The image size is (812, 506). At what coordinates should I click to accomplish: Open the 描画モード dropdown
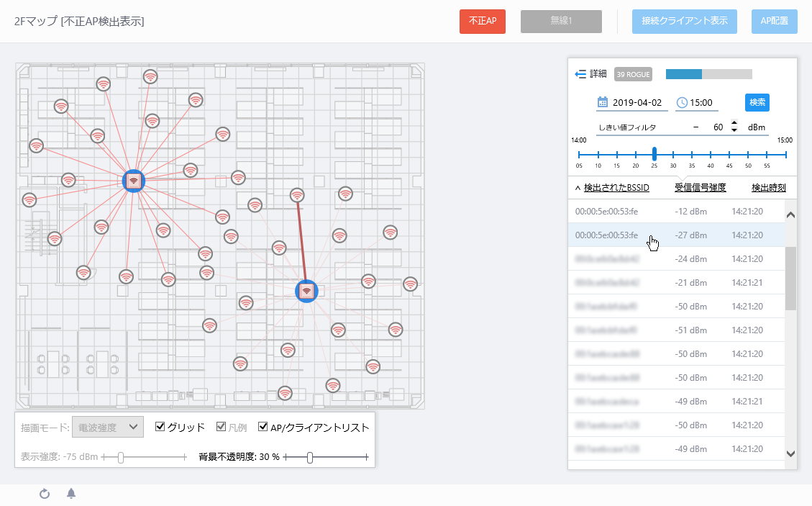click(x=108, y=427)
